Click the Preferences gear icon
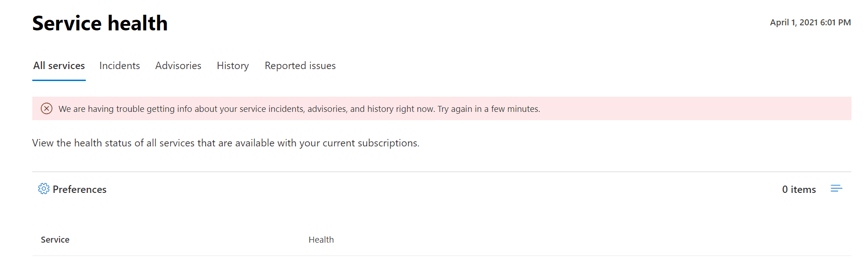This screenshot has width=868, height=279. pos(44,189)
